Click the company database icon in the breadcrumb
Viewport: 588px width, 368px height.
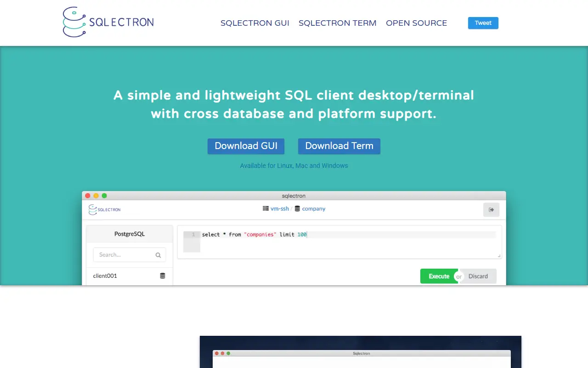pyautogui.click(x=297, y=208)
